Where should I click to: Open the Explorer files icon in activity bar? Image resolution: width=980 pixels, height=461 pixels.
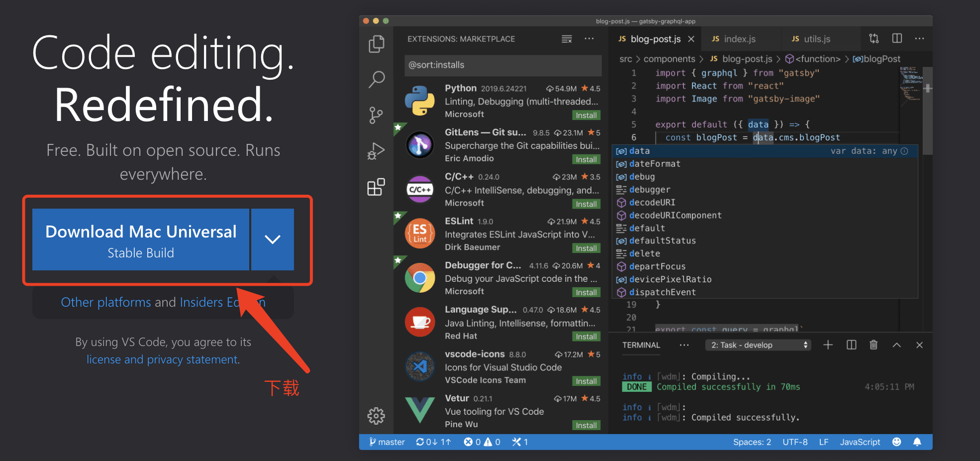376,44
